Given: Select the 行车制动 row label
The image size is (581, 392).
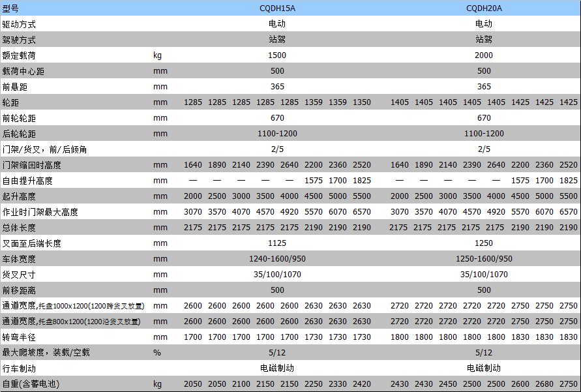Looking at the screenshot, I should [x=19, y=369].
